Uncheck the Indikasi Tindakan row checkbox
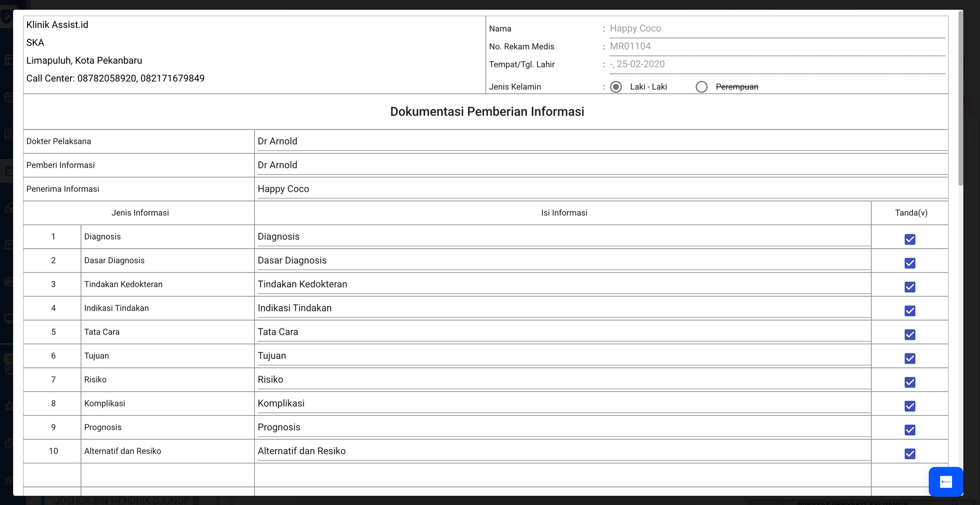Viewport: 980px width, 505px height. [909, 311]
